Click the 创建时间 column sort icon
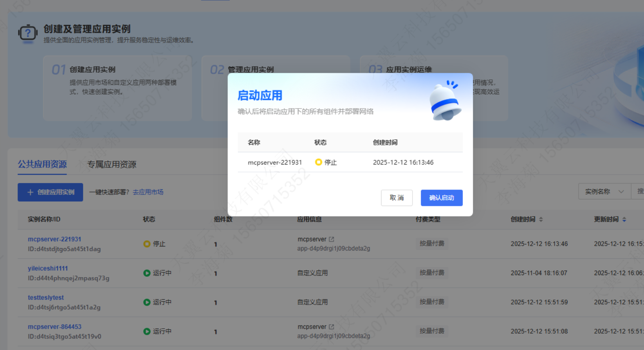Image resolution: width=644 pixels, height=350 pixels. click(x=541, y=219)
